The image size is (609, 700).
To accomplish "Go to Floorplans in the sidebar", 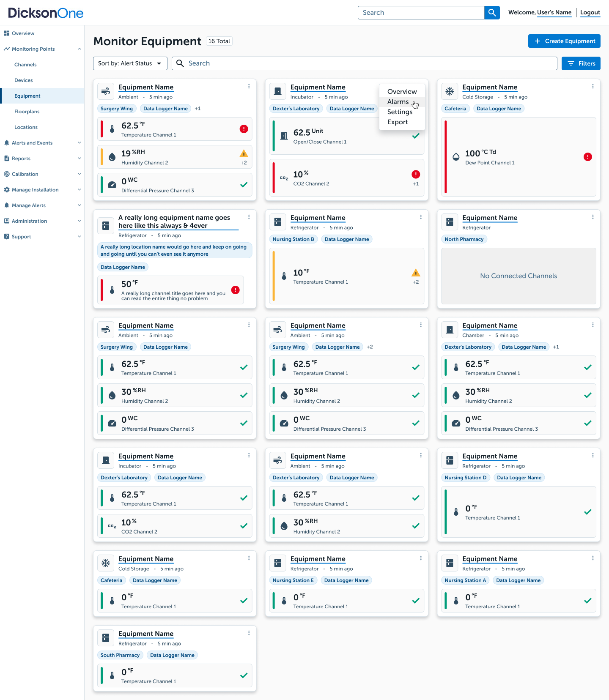I will click(x=27, y=112).
